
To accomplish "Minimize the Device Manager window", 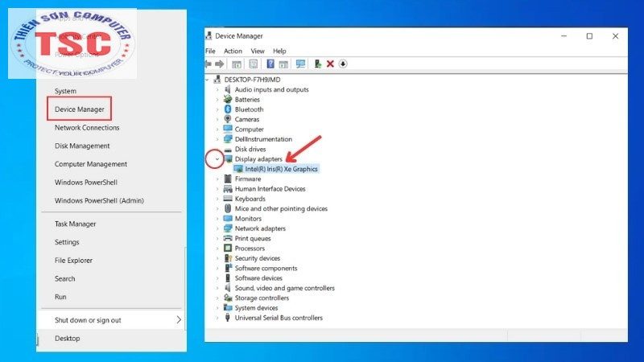I will coord(564,36).
